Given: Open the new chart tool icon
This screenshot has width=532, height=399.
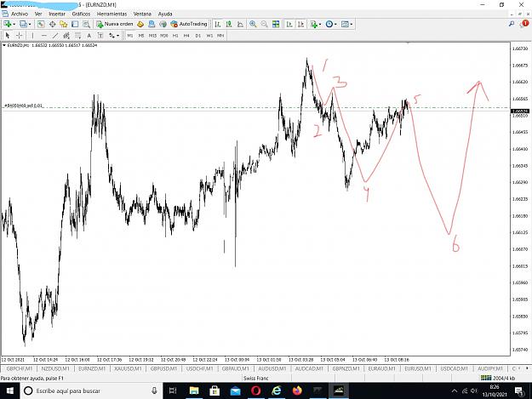Looking at the screenshot, I should pos(7,24).
